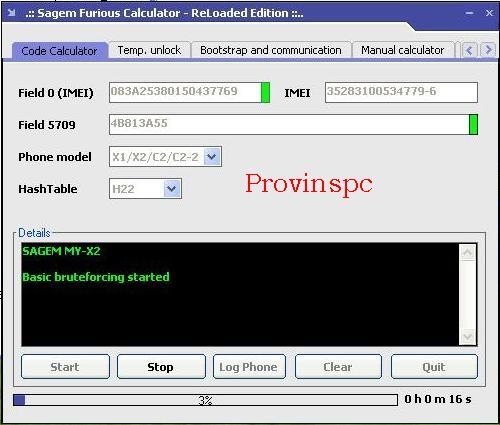Click the 'Details' group label
Screen dimensions: 500x425
pos(34,233)
